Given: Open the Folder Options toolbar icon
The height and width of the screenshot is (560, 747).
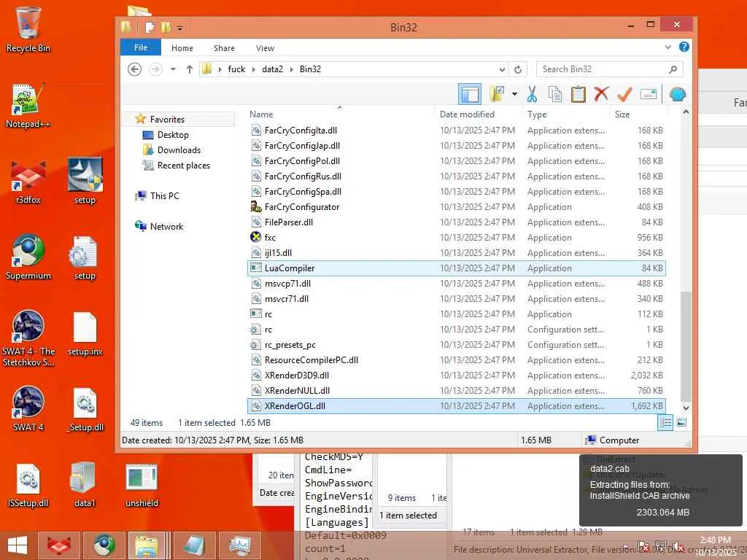Looking at the screenshot, I should point(497,94).
